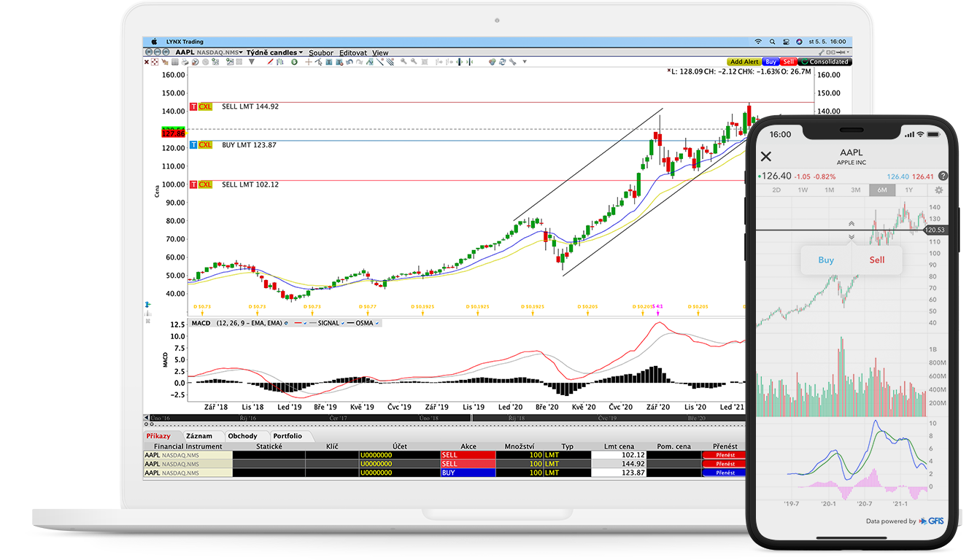Click T button on SELL LMT 102.12 line

tap(193, 184)
